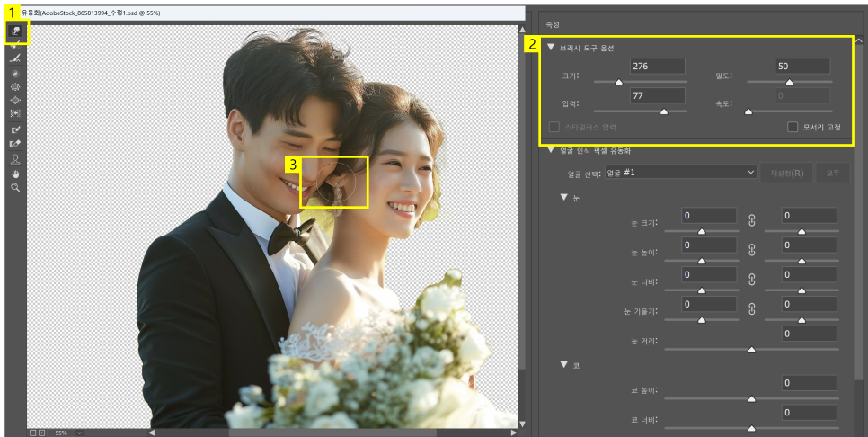Screen dimensions: 868x437
Task: Select the Zoom magnifier tool
Action: click(x=15, y=188)
